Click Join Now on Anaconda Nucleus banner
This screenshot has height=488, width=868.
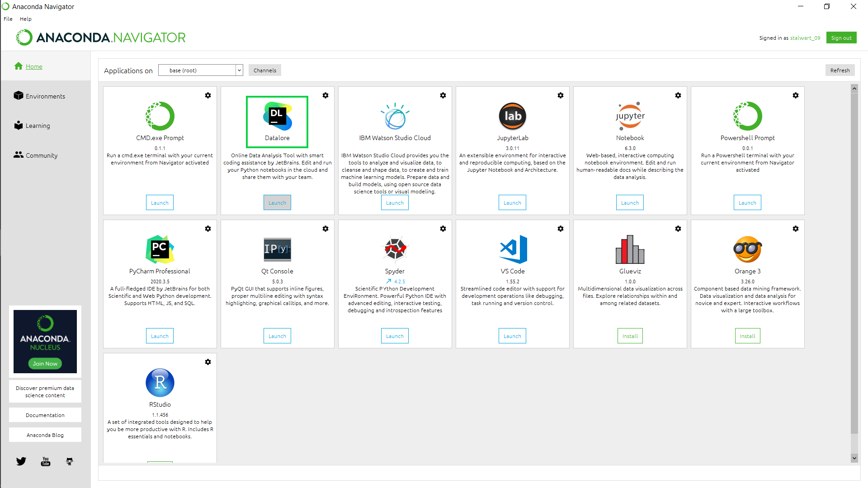(x=45, y=363)
